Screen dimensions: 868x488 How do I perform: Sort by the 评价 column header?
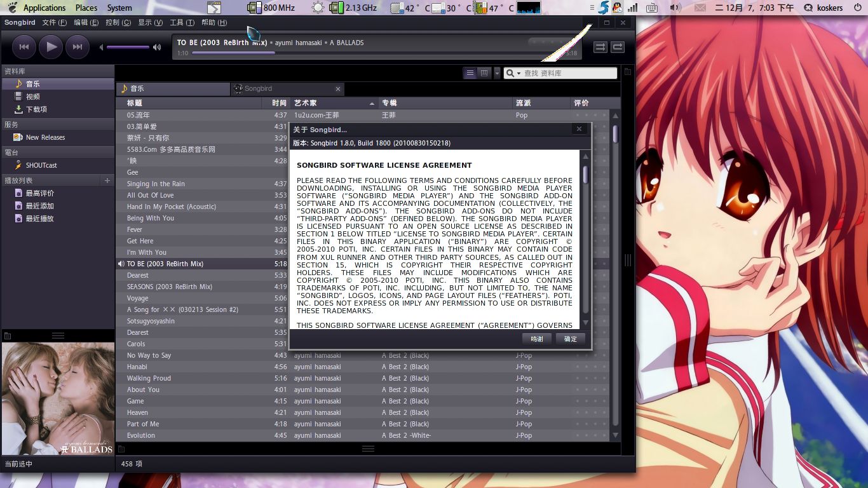(590, 103)
